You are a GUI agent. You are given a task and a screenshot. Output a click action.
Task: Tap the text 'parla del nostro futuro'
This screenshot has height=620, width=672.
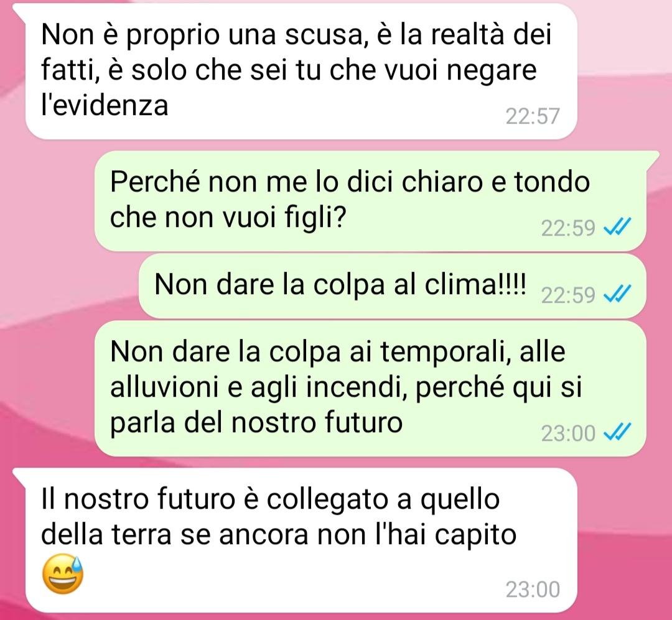[x=256, y=423]
